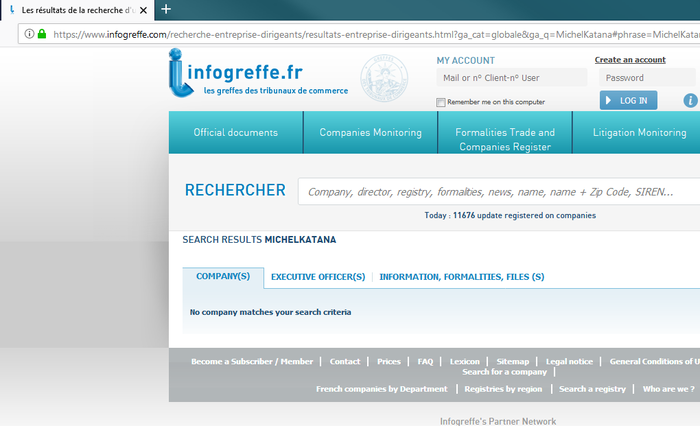Open French companies by Department link

(382, 389)
